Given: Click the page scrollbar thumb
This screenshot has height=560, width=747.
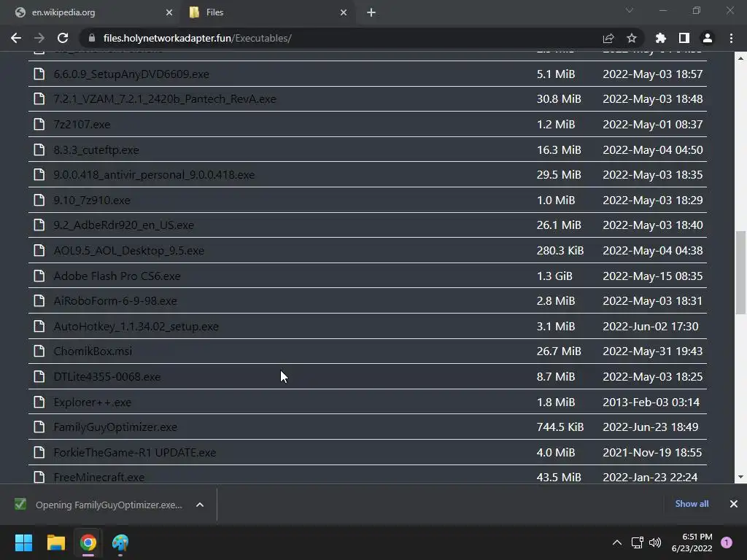Looking at the screenshot, I should [740, 273].
